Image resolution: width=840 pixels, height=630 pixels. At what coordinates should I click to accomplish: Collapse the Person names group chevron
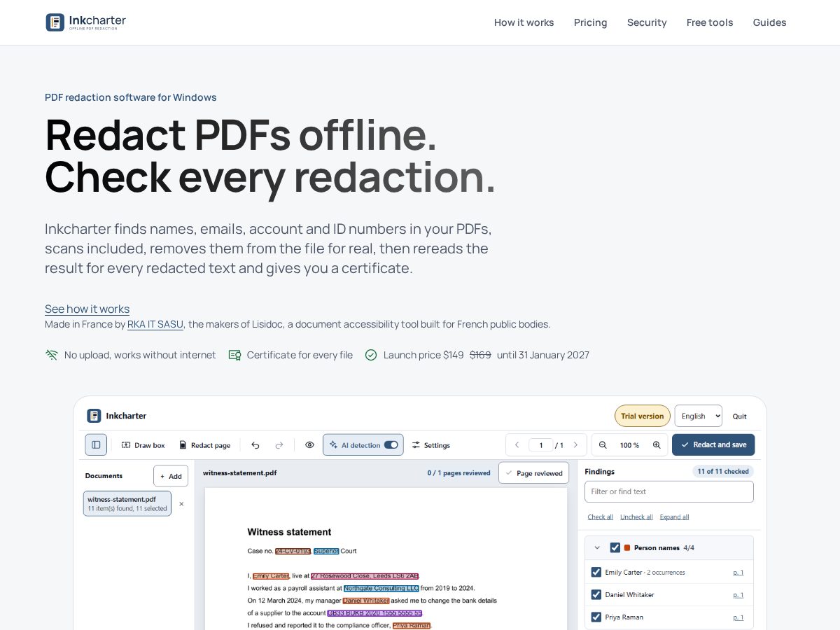click(597, 547)
